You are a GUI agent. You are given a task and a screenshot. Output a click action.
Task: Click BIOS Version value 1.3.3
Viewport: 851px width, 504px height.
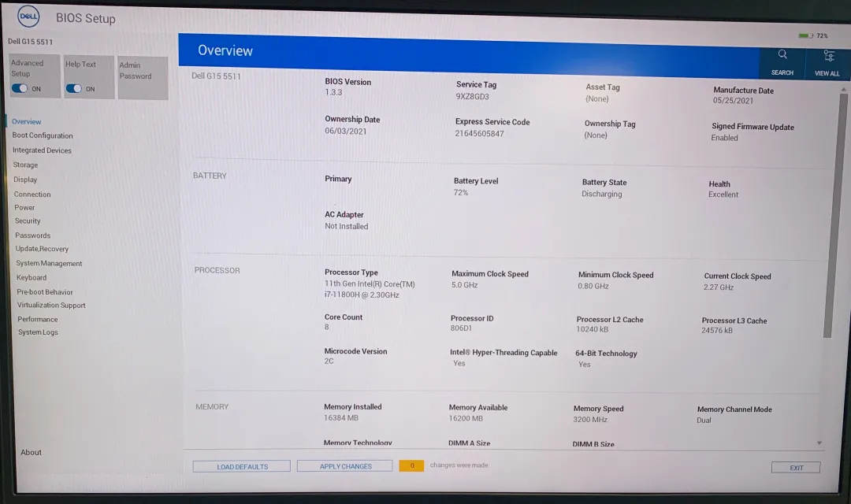tap(333, 92)
